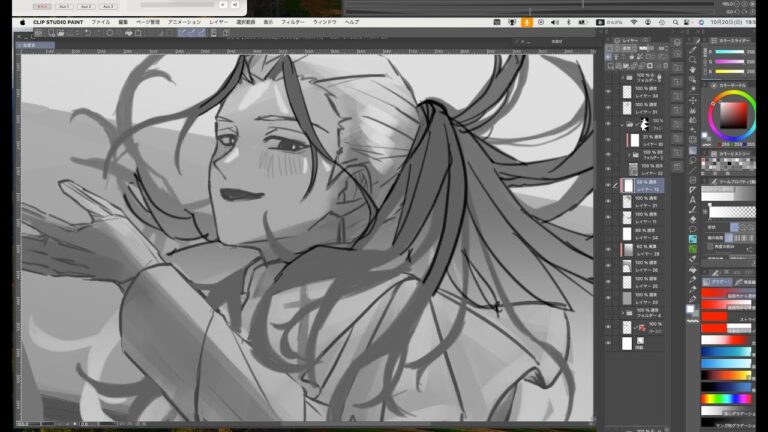
Task: Hide layer レイヤー 31 with eye icon
Action: 608,108
